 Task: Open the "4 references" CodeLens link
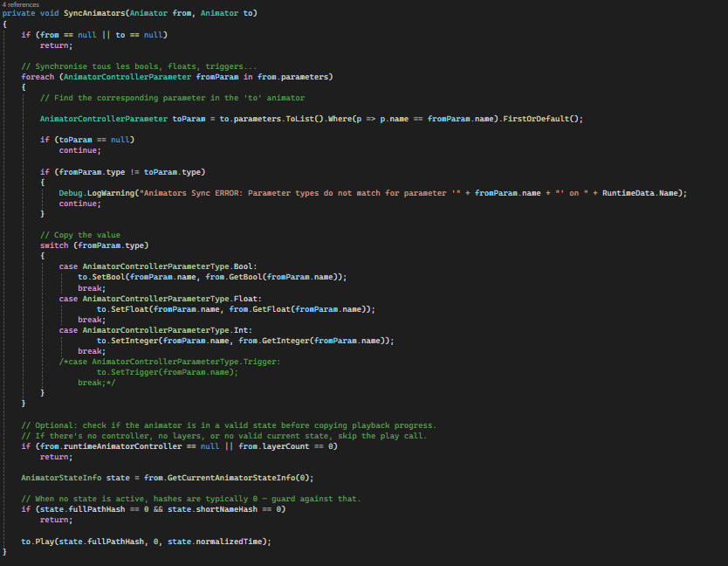point(21,4)
